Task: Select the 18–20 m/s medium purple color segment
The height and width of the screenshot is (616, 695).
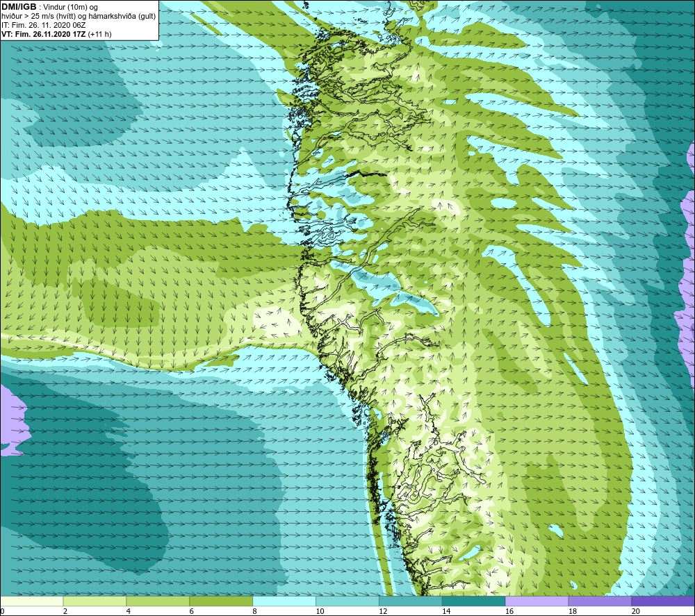Action: coord(600,601)
